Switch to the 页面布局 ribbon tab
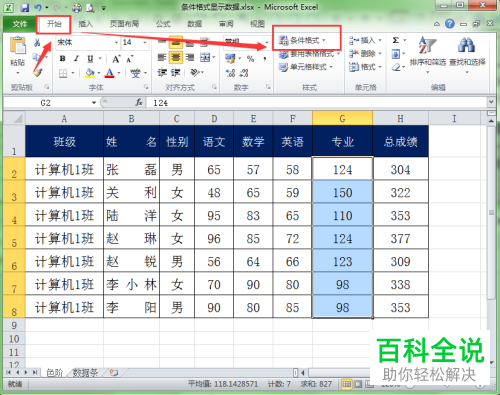This screenshot has height=395, width=500. [x=124, y=24]
